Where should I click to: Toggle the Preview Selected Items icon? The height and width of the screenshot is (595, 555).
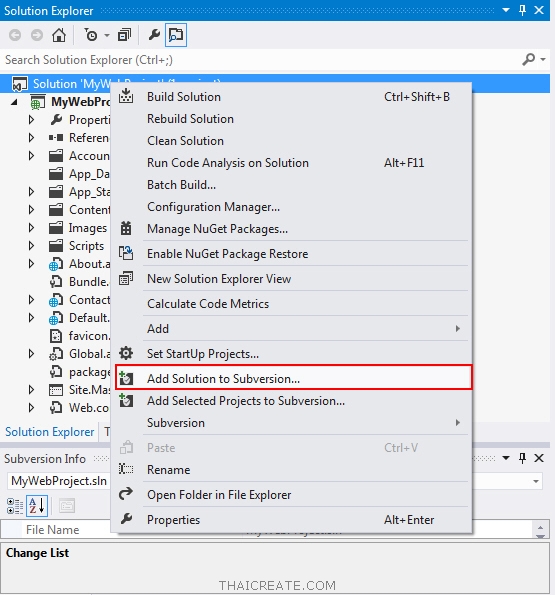pyautogui.click(x=176, y=35)
